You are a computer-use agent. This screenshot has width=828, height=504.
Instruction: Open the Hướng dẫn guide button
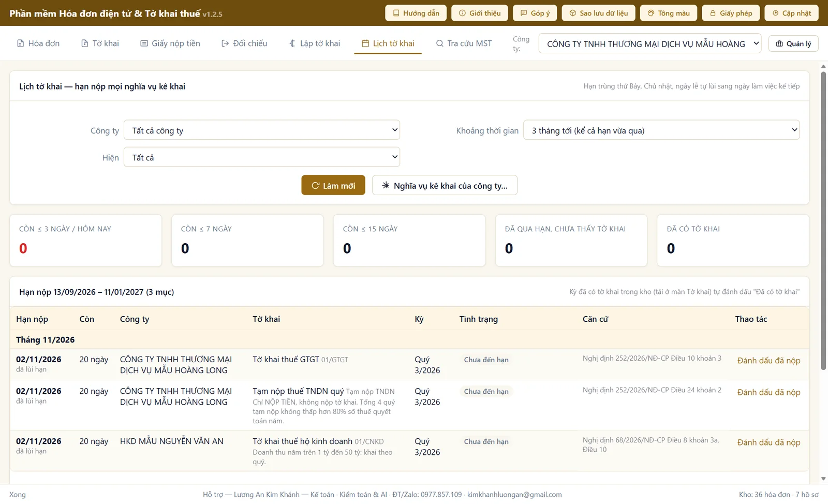click(x=416, y=13)
